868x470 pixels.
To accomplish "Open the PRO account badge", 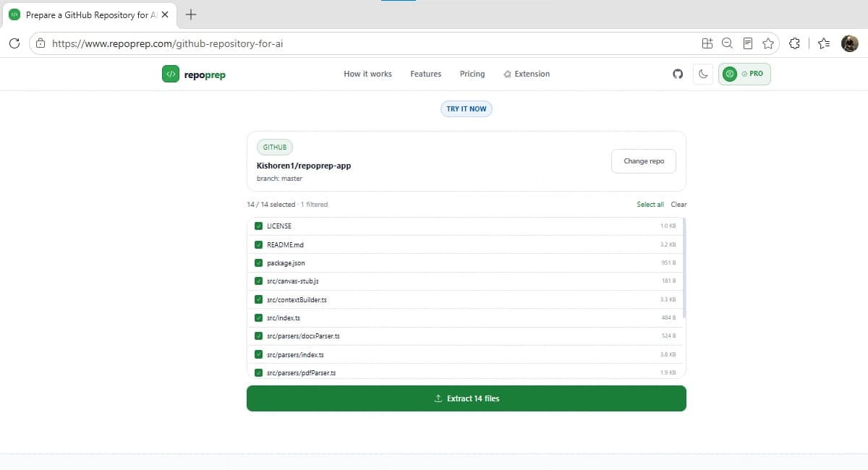I will pos(744,74).
